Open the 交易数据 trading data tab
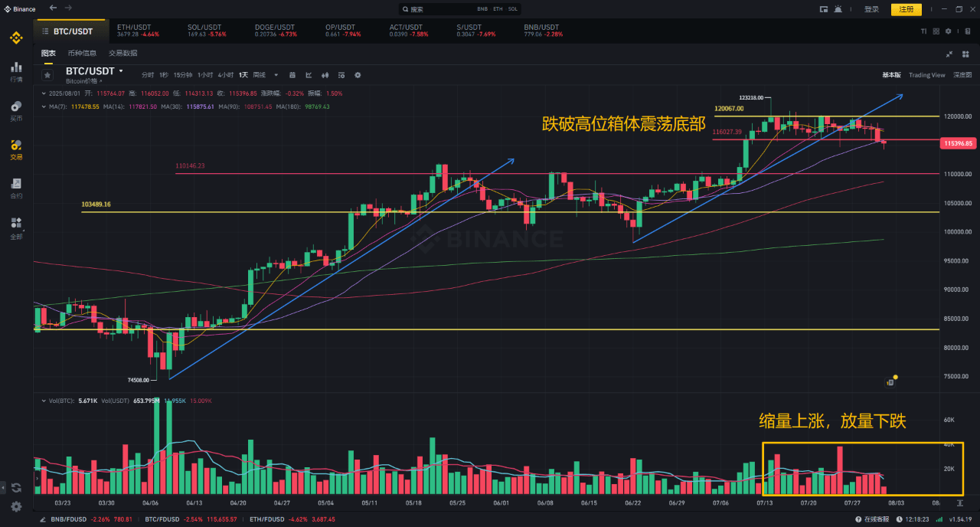 (x=122, y=53)
